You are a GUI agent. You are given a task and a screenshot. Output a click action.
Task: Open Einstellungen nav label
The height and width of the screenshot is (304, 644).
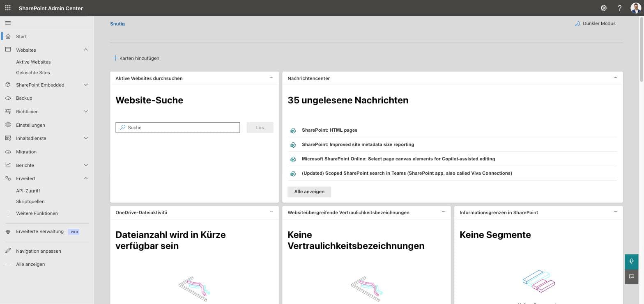30,125
